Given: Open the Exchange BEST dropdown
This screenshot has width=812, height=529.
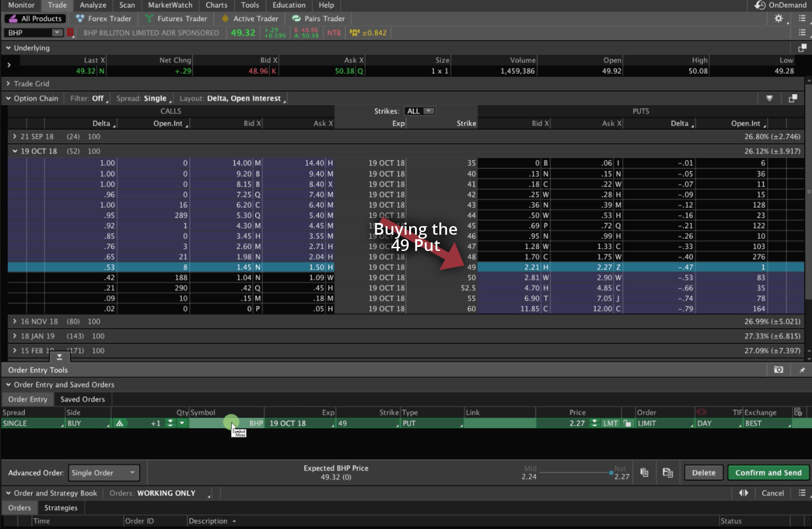Looking at the screenshot, I should (767, 423).
